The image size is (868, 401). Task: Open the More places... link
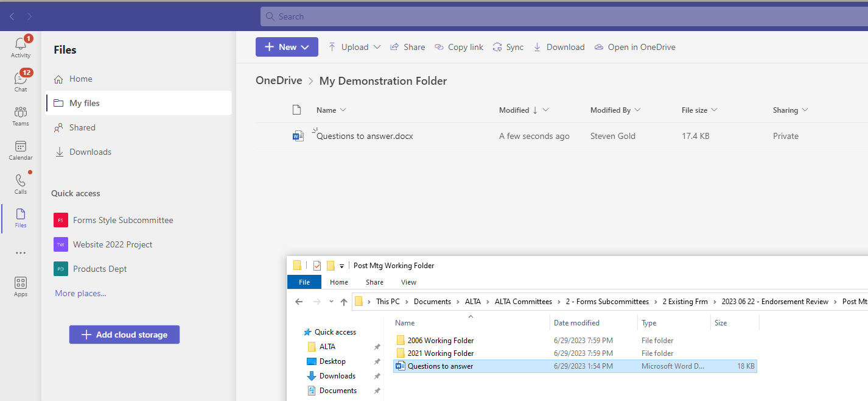click(80, 293)
